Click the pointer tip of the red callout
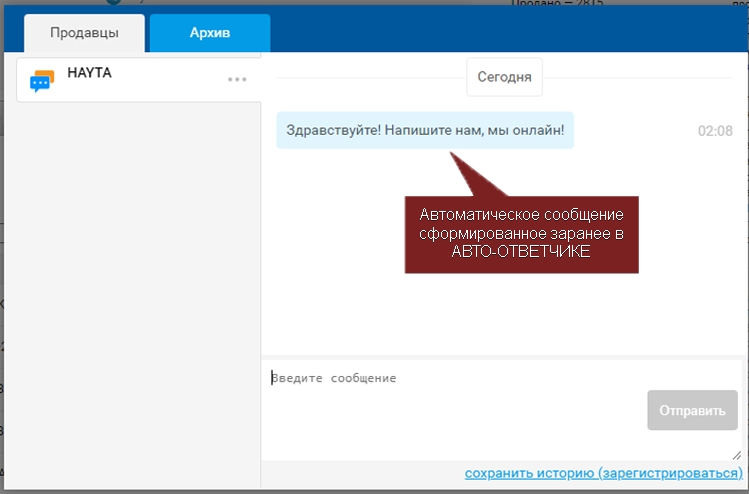 click(x=451, y=154)
